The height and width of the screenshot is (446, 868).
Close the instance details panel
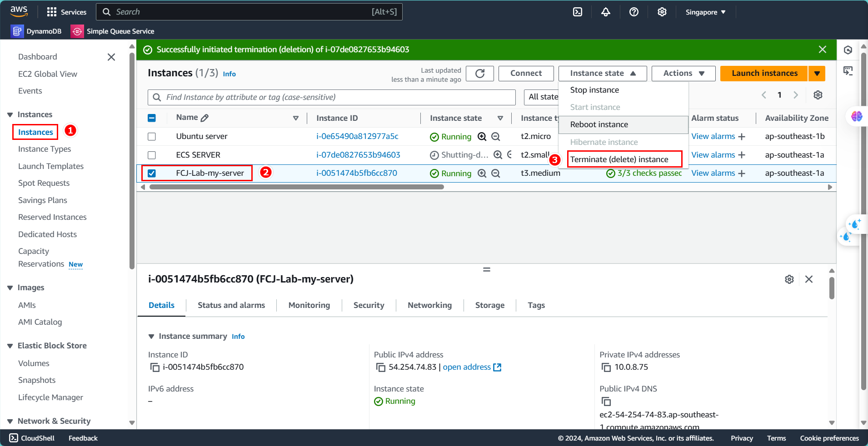tap(809, 279)
